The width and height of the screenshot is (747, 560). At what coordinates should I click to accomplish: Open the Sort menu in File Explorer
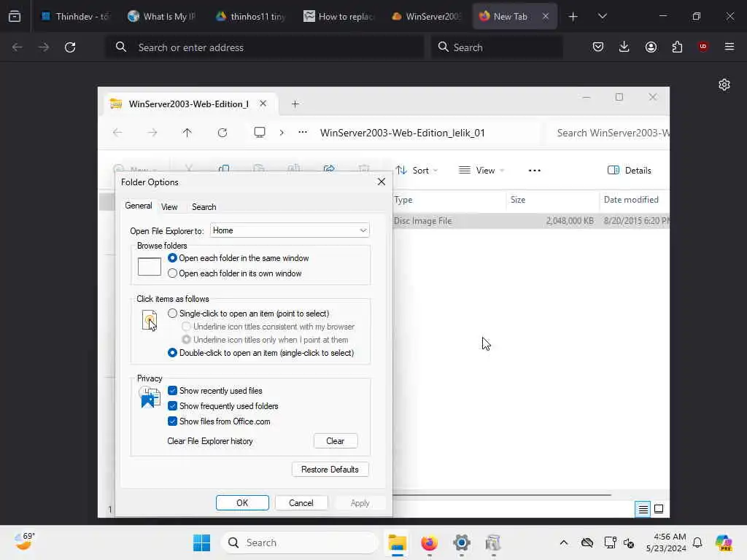point(417,171)
